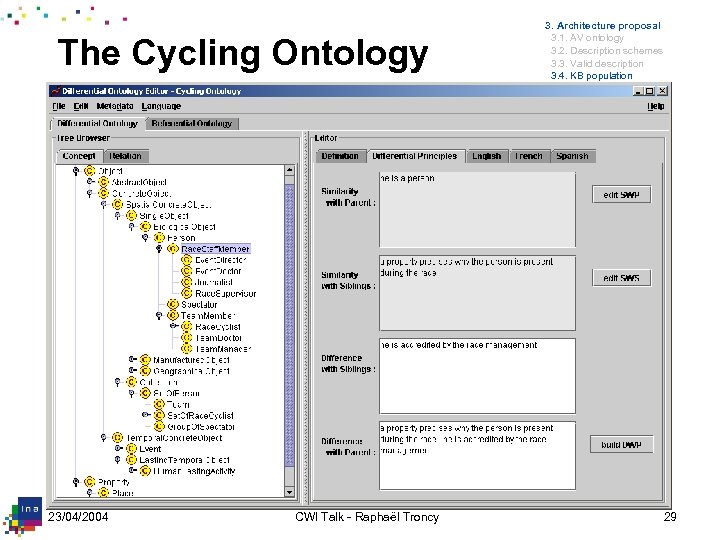Click the concept icon beside GroupOfSpectator

point(159,427)
